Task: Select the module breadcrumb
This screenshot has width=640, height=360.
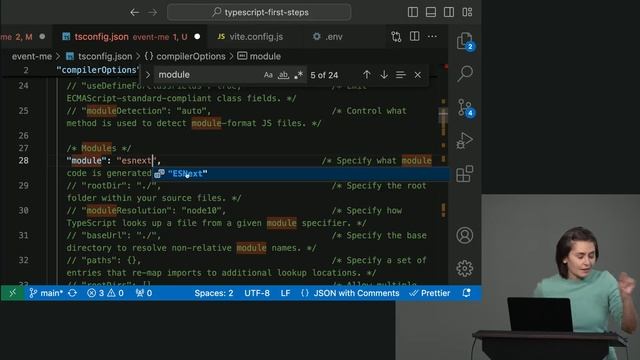Action: pyautogui.click(x=265, y=56)
